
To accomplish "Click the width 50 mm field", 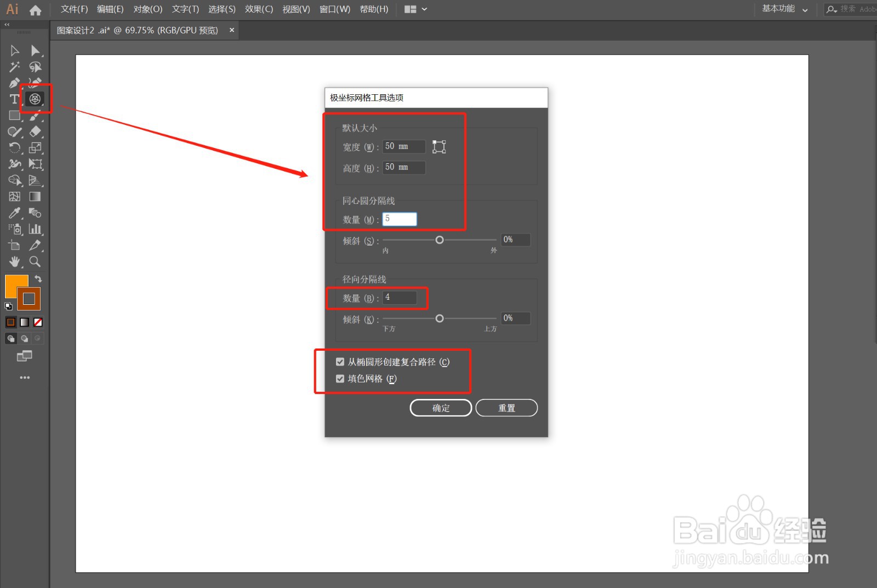I will tap(404, 146).
